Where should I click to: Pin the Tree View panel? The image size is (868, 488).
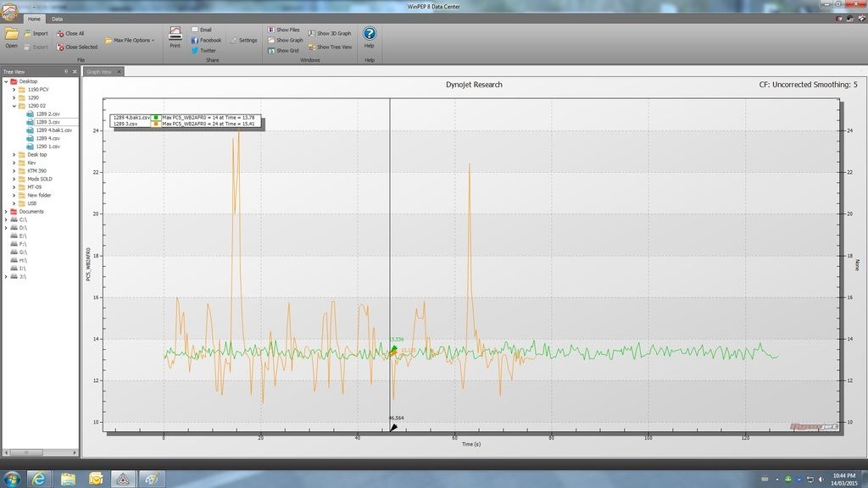coord(66,72)
